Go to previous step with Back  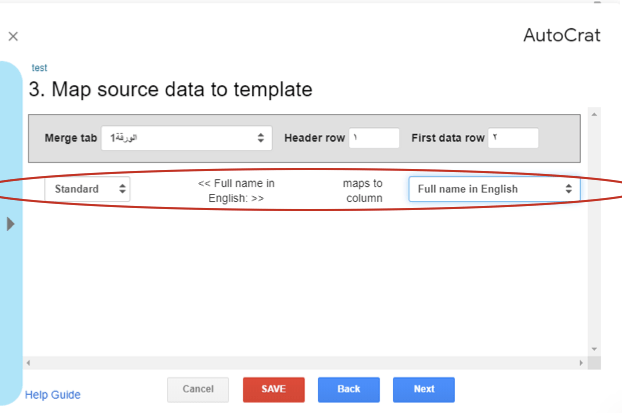(x=348, y=389)
